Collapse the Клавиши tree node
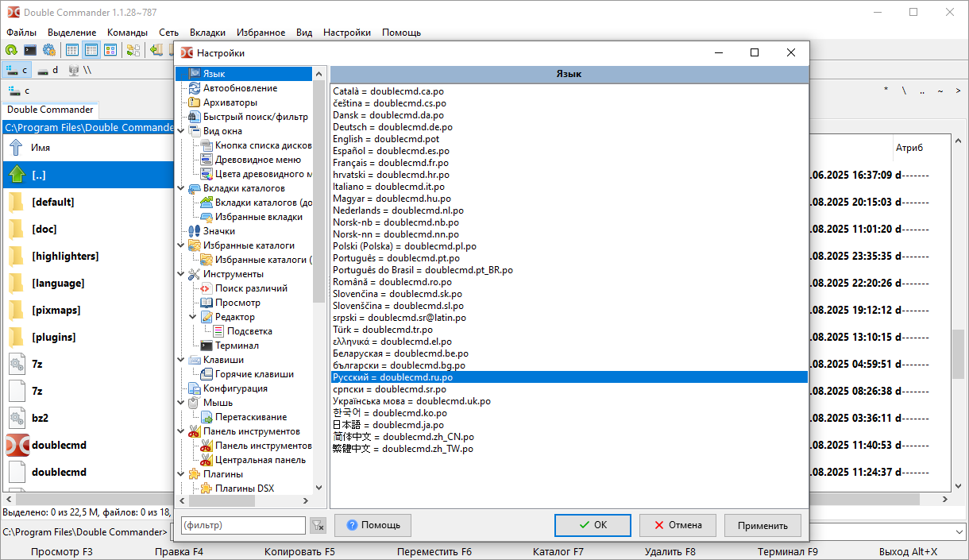Viewport: 969px width, 560px height. tap(182, 360)
